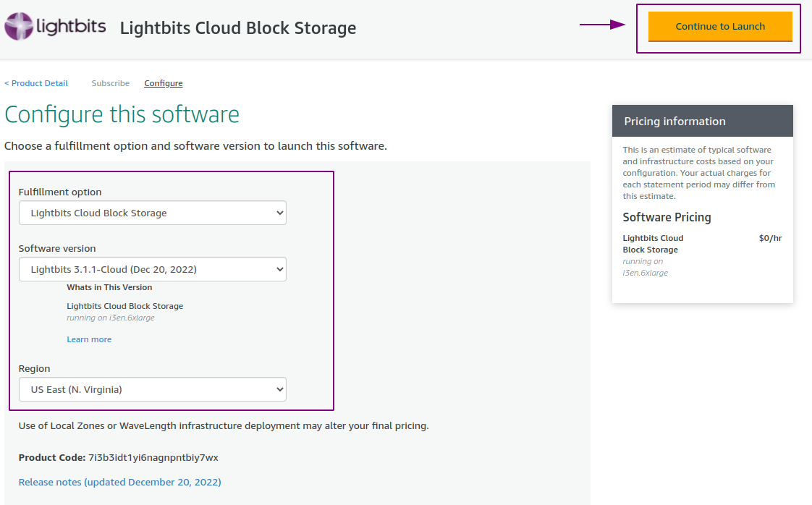Open the Subscribe step

(110, 83)
